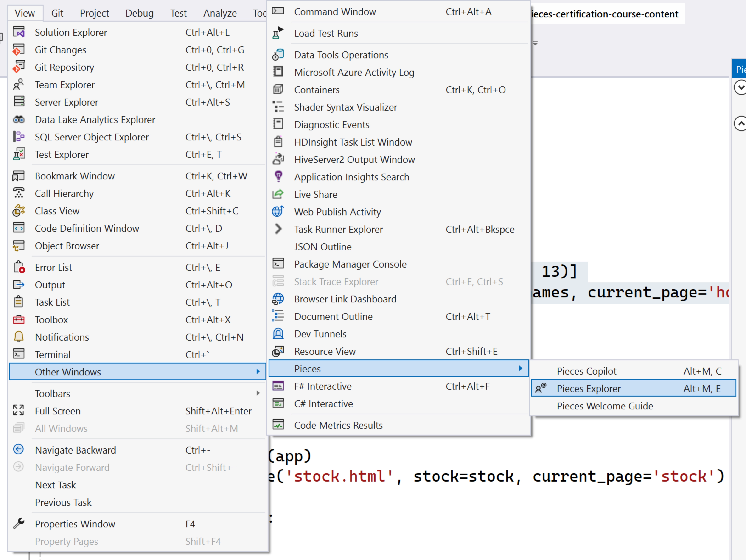746x560 pixels.
Task: Switch to the Debug menu
Action: point(139,13)
